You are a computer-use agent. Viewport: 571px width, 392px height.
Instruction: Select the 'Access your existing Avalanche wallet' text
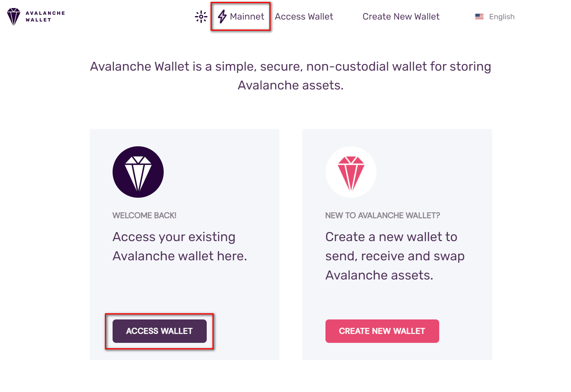180,246
